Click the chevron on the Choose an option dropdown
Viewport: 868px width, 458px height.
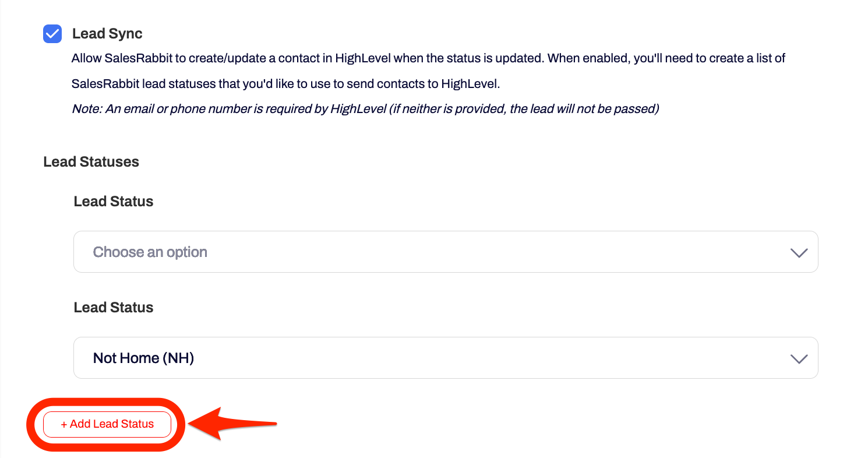pos(799,252)
